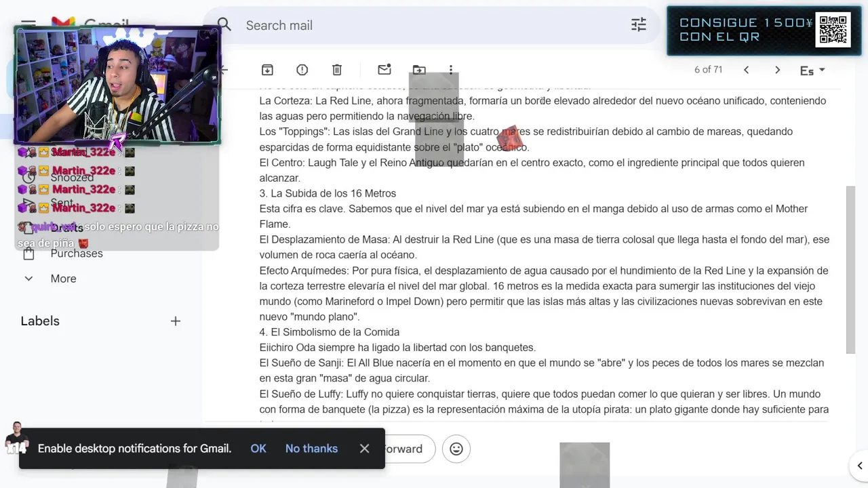Dismiss the notification banner with X
The width and height of the screenshot is (868, 488).
tap(365, 449)
